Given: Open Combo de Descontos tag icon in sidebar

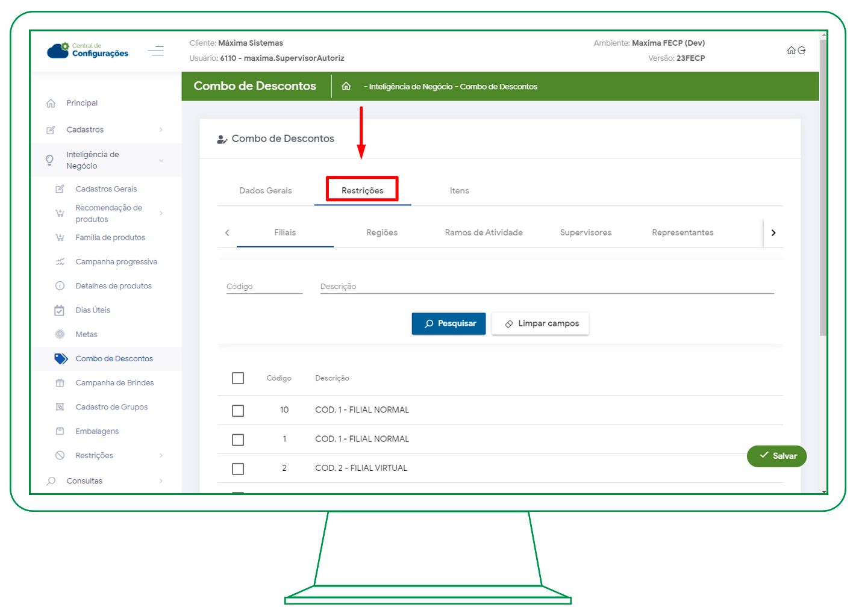Looking at the screenshot, I should (61, 359).
